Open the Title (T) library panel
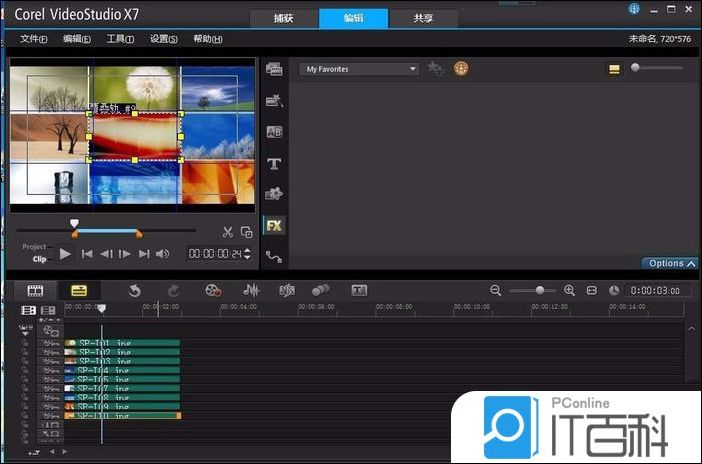702x464 pixels. point(273,163)
